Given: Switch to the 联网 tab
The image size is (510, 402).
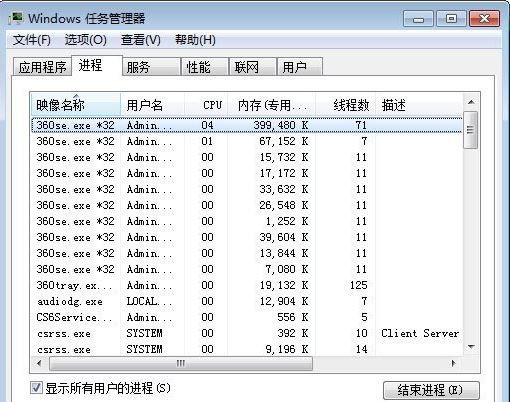Looking at the screenshot, I should [x=253, y=67].
